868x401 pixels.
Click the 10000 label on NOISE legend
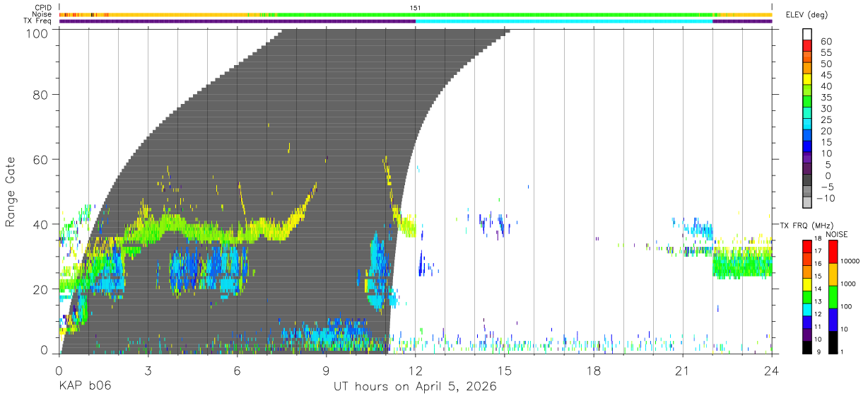point(850,262)
